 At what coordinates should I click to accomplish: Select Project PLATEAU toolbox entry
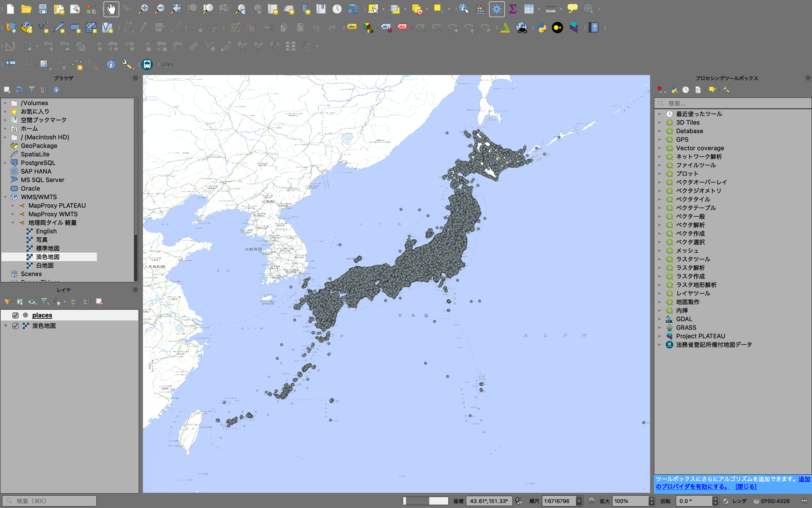point(700,336)
